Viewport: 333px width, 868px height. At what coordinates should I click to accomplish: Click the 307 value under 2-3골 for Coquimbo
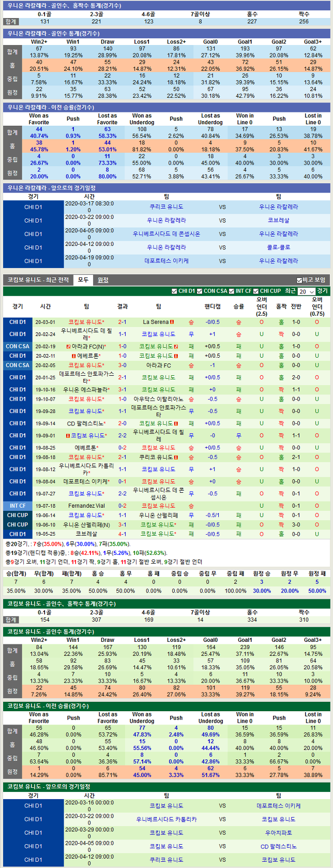pos(96,620)
